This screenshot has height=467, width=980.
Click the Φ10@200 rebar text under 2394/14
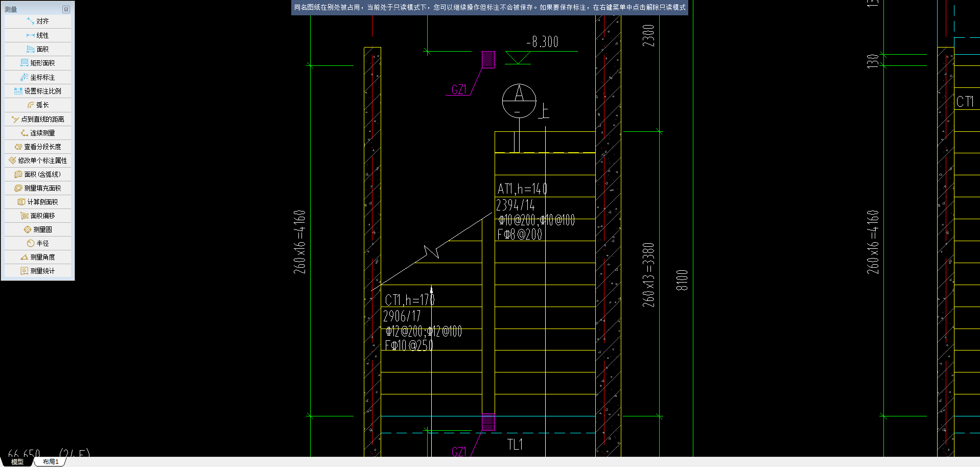point(517,220)
